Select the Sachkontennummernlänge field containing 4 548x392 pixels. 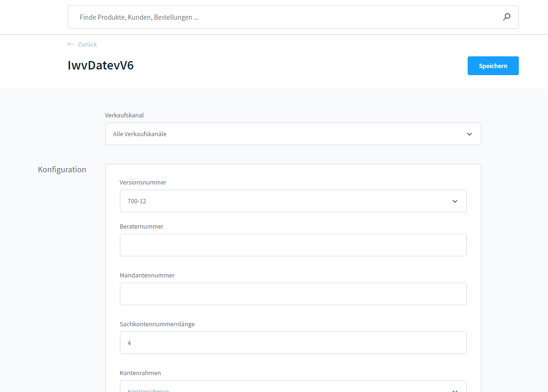(293, 343)
